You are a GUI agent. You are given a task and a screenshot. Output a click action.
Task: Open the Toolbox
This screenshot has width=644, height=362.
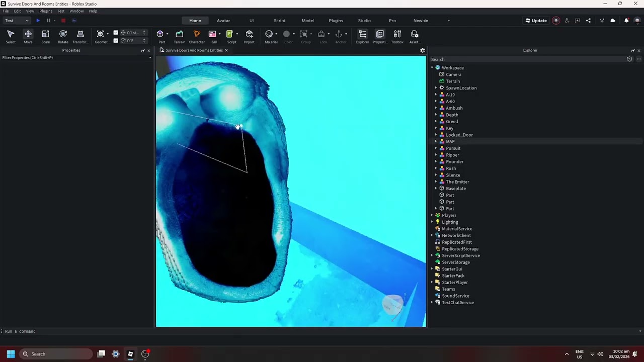point(397,37)
